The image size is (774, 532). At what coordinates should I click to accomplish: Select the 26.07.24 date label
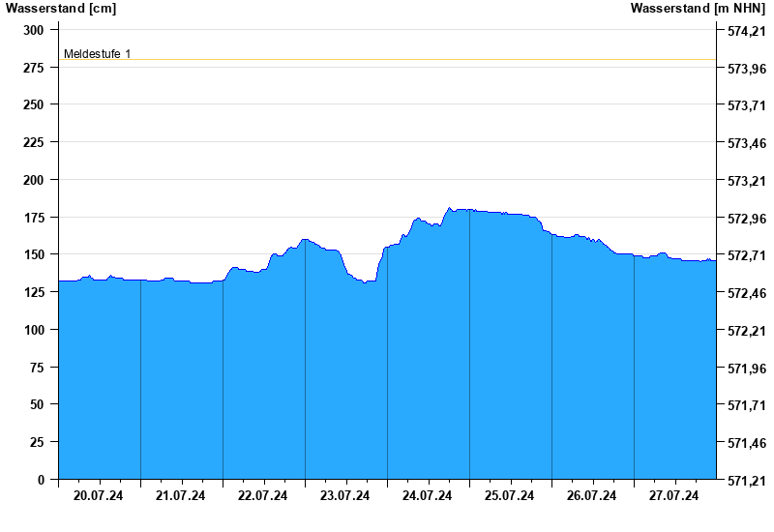[592, 496]
